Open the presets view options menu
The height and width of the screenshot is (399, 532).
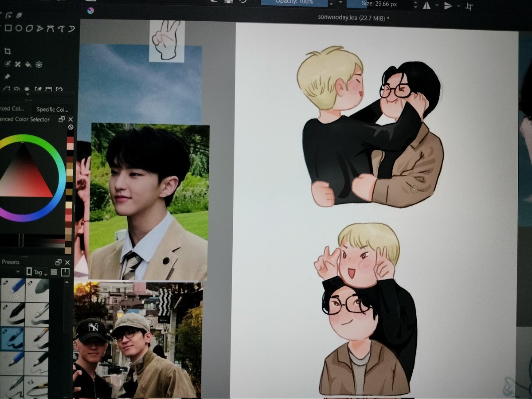54,272
